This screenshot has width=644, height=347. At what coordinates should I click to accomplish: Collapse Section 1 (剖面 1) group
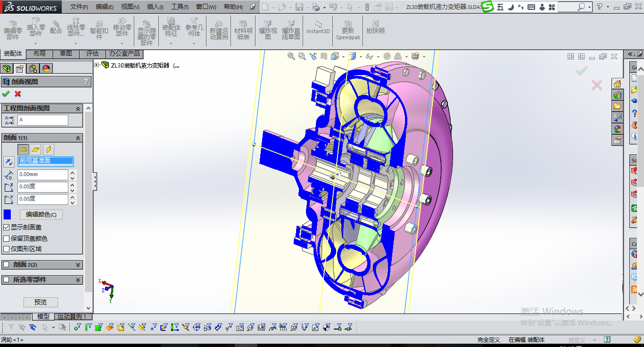click(x=78, y=138)
